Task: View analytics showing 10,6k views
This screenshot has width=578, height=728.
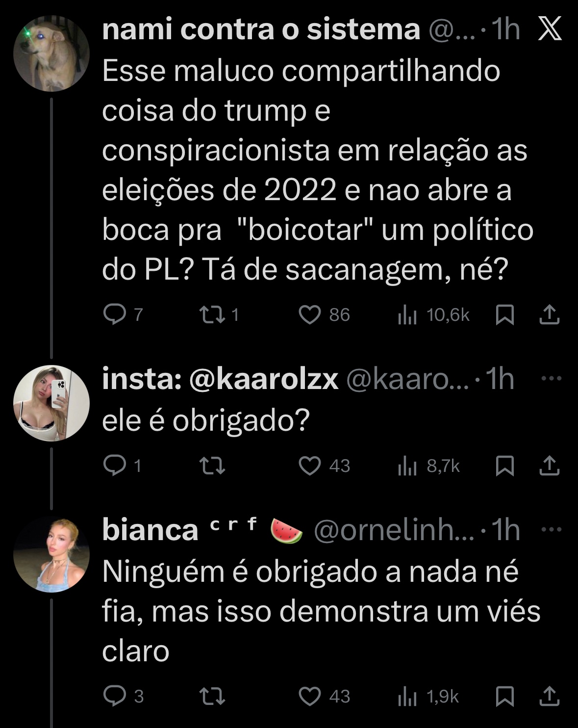Action: (x=407, y=315)
